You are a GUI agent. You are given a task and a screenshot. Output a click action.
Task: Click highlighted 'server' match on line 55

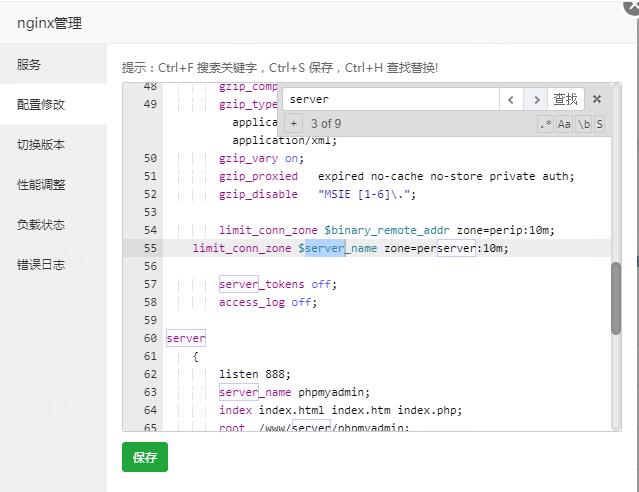tap(325, 248)
